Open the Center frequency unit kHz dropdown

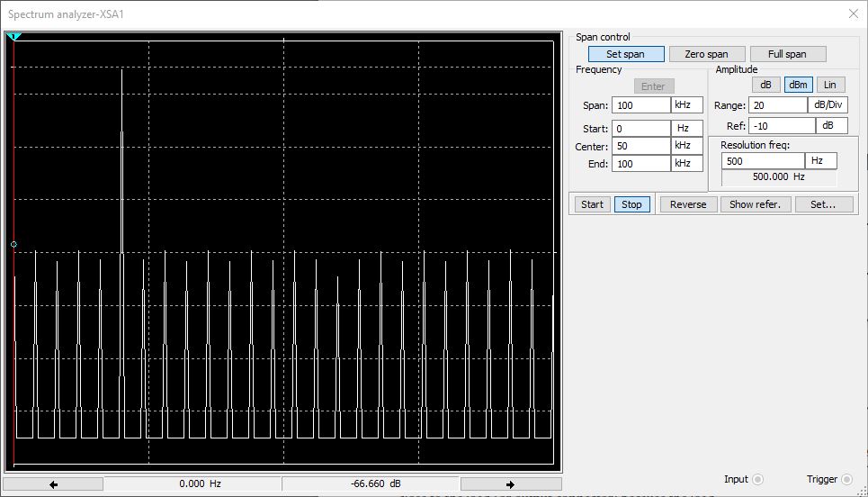point(687,146)
